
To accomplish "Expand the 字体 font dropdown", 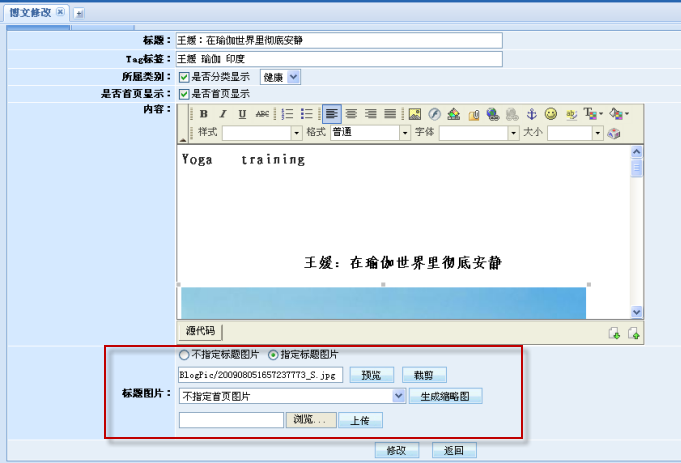I will coord(512,133).
